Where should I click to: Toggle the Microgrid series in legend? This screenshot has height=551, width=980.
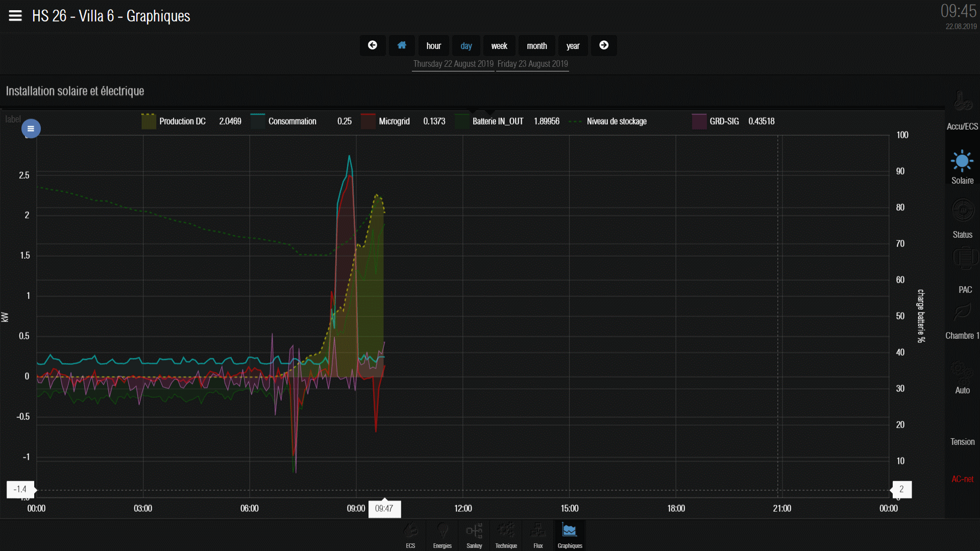(x=394, y=121)
